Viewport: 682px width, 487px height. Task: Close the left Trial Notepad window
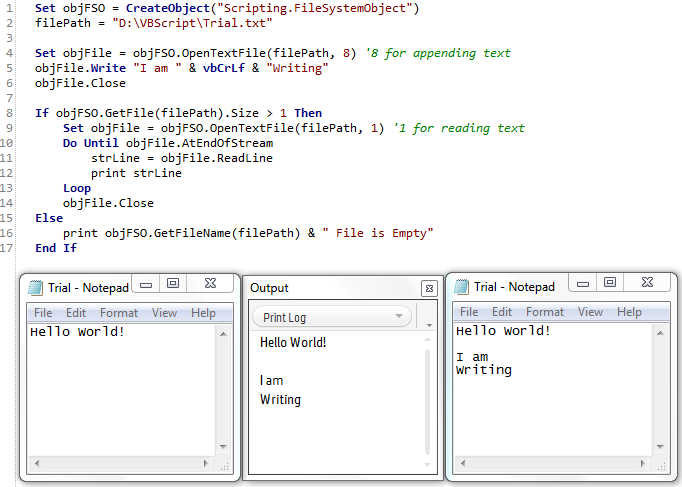[x=210, y=284]
